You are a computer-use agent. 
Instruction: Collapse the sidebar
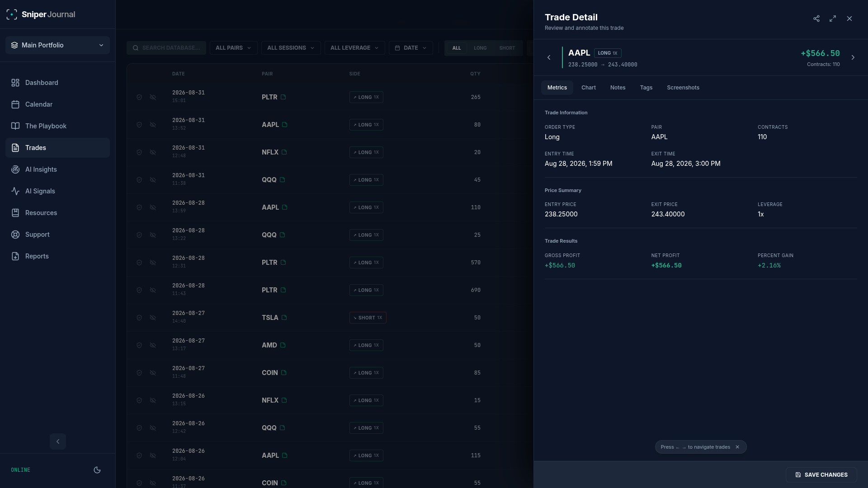[x=58, y=441]
